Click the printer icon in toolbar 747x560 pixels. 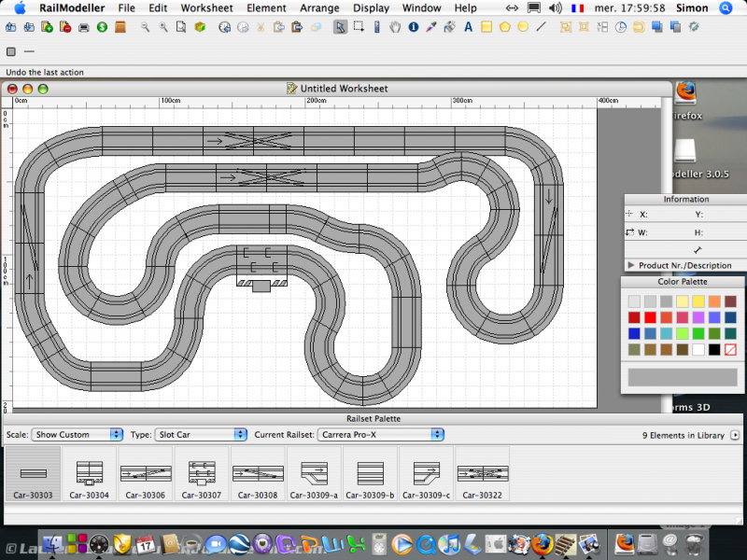coord(84,27)
